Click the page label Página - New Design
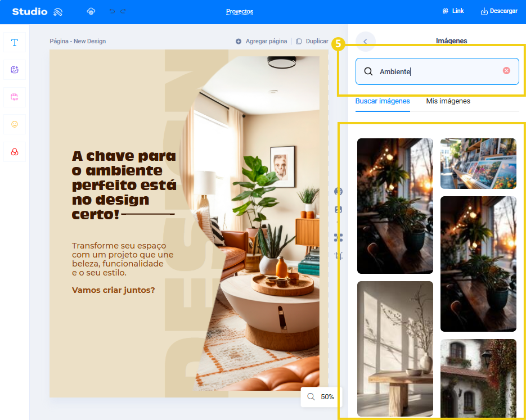The height and width of the screenshot is (420, 526). click(78, 41)
